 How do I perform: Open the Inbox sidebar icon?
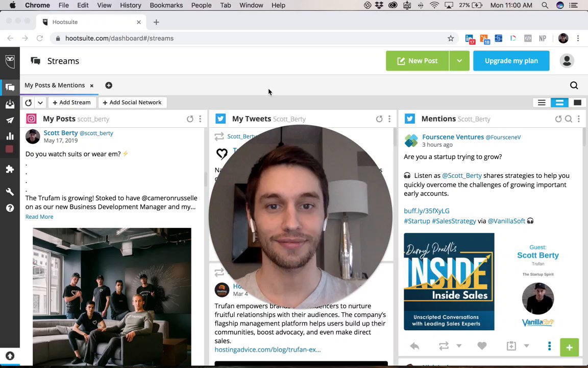click(x=10, y=104)
